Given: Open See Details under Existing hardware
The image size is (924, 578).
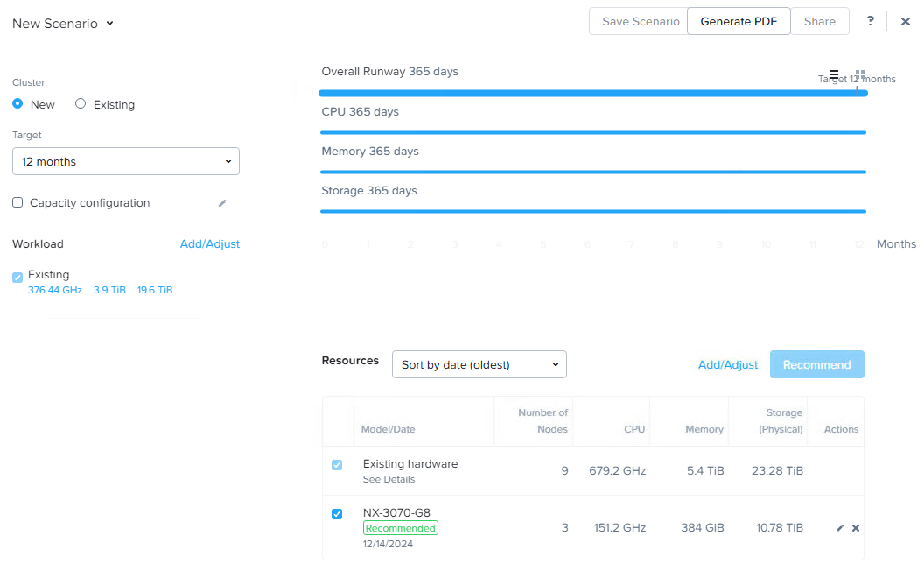Looking at the screenshot, I should click(x=388, y=479).
